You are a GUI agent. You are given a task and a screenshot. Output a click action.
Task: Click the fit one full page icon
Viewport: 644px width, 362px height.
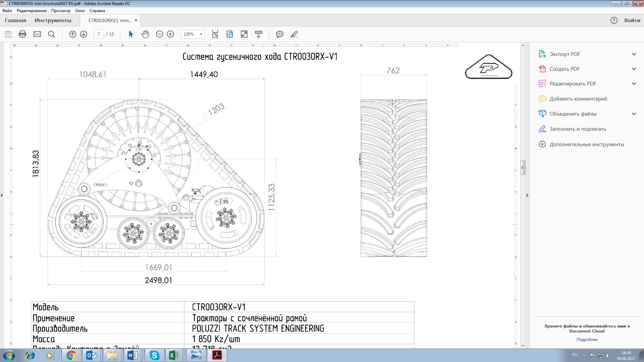pos(230,34)
